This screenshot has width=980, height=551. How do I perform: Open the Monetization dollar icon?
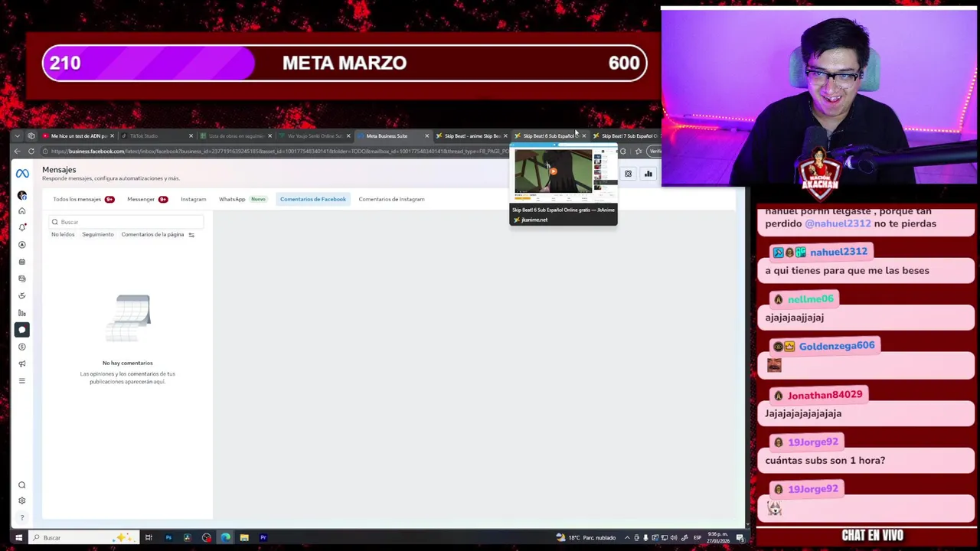coord(22,347)
